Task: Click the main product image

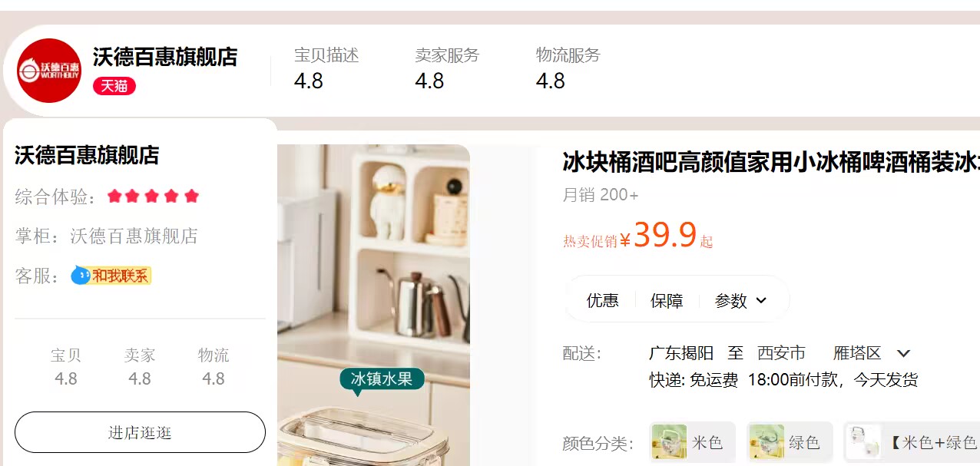Action: coord(373,305)
